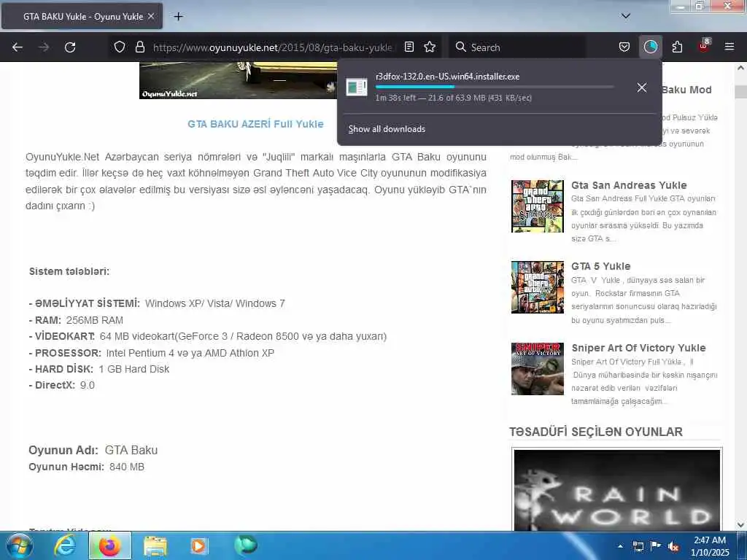
Task: Expand the list all tabs chevron
Action: [x=626, y=16]
